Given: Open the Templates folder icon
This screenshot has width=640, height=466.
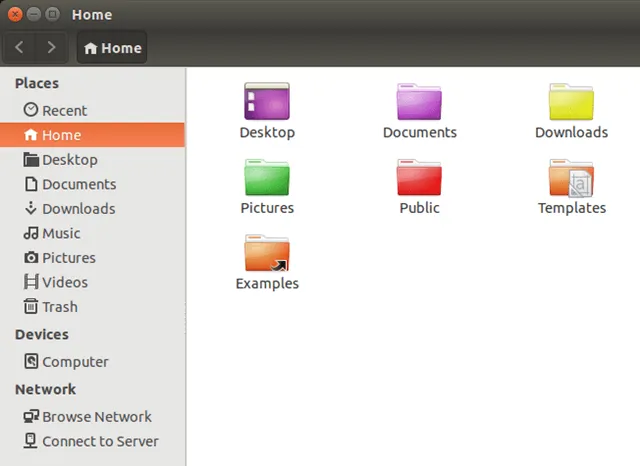Looking at the screenshot, I should pyautogui.click(x=571, y=178).
